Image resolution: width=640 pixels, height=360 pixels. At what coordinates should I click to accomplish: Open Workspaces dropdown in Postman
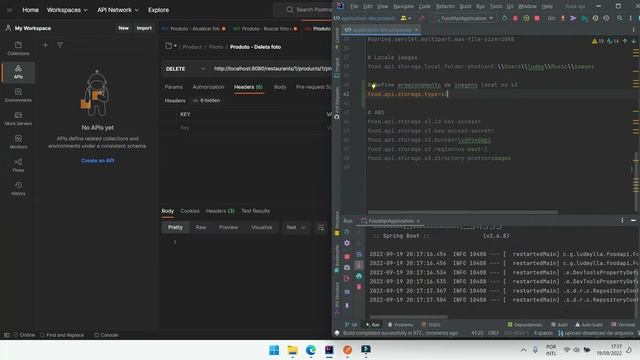[67, 10]
